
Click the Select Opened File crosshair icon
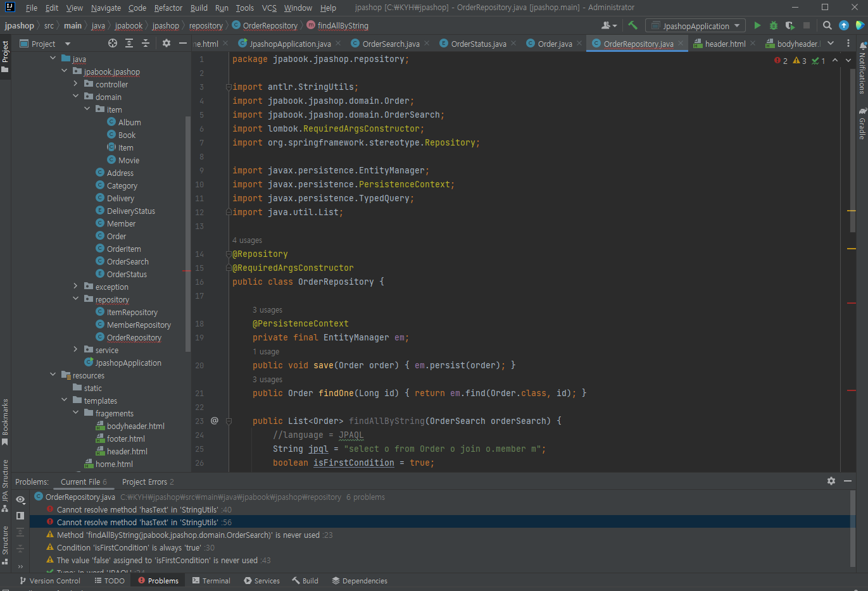point(113,44)
